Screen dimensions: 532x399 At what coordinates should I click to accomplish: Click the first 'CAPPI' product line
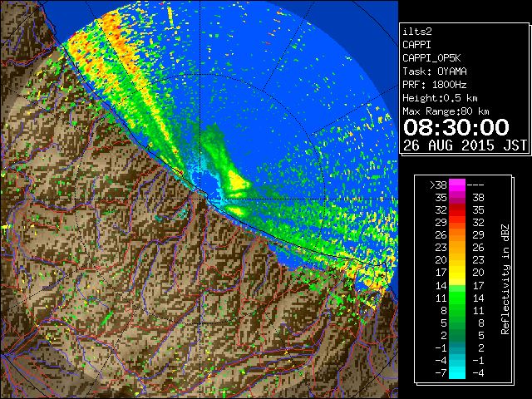click(x=416, y=45)
